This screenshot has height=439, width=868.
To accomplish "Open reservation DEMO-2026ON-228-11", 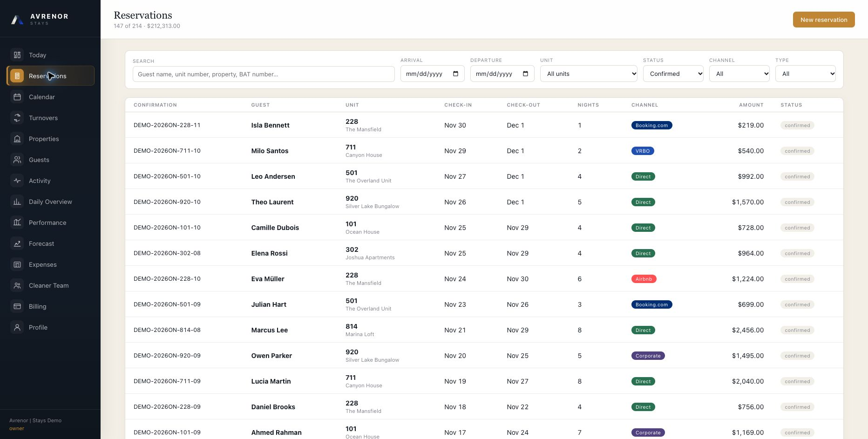I will 167,125.
